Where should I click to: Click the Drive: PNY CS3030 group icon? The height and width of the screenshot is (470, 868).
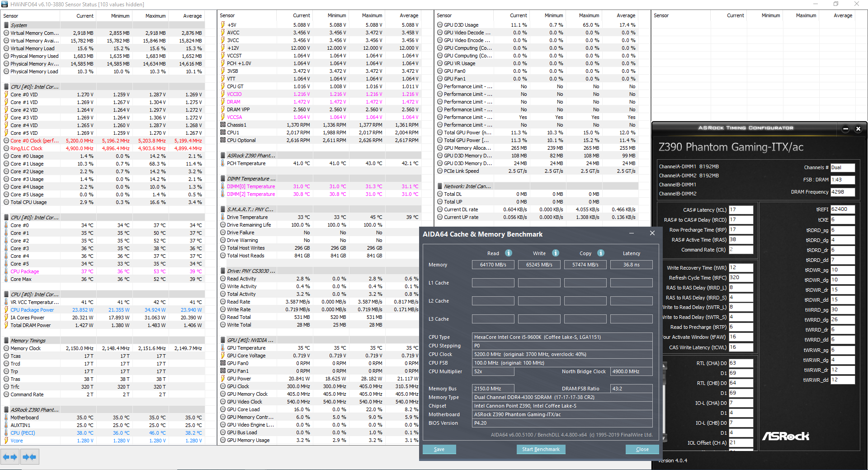223,271
